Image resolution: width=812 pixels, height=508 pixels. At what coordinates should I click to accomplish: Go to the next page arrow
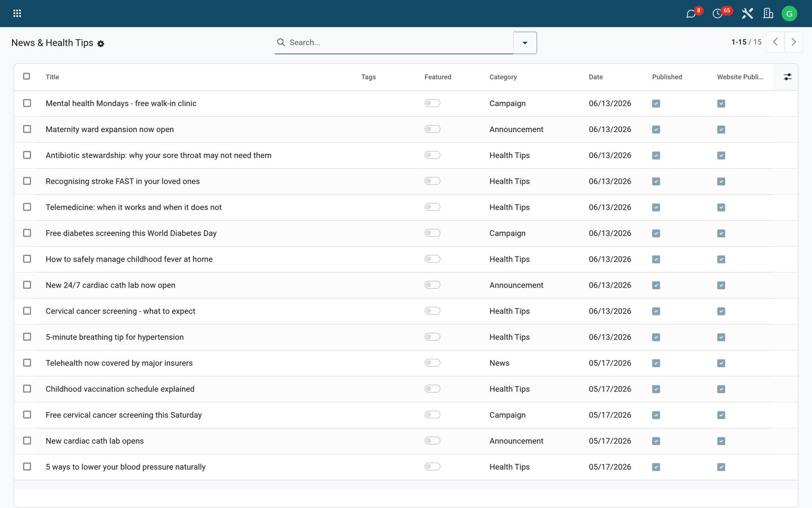[794, 42]
